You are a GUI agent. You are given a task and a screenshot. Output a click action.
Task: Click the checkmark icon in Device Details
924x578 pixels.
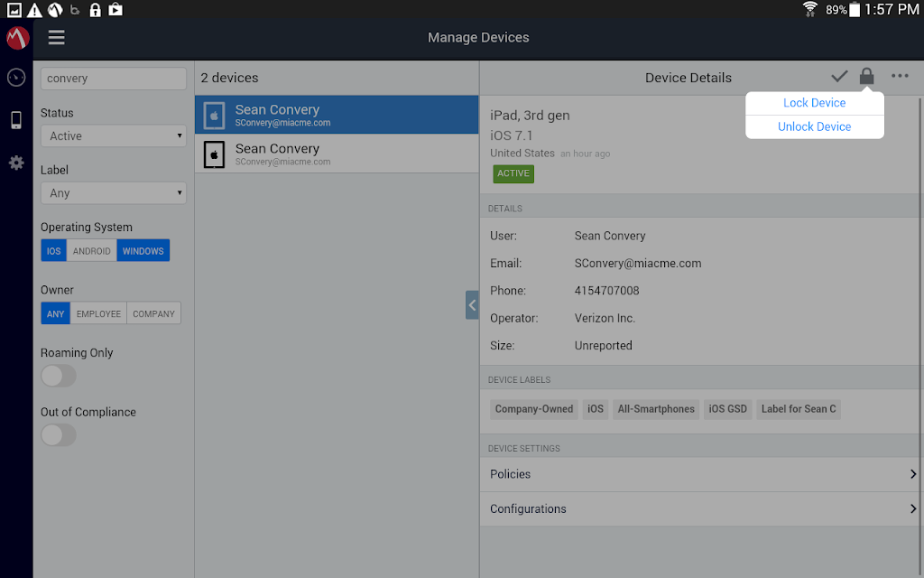[x=839, y=76]
